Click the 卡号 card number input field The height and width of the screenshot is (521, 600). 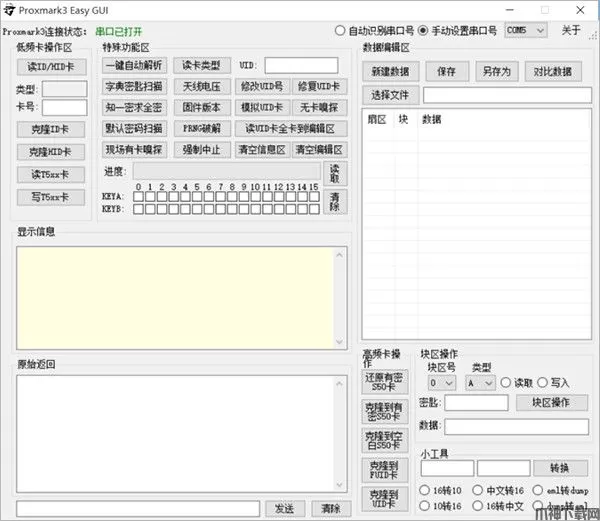coord(65,107)
